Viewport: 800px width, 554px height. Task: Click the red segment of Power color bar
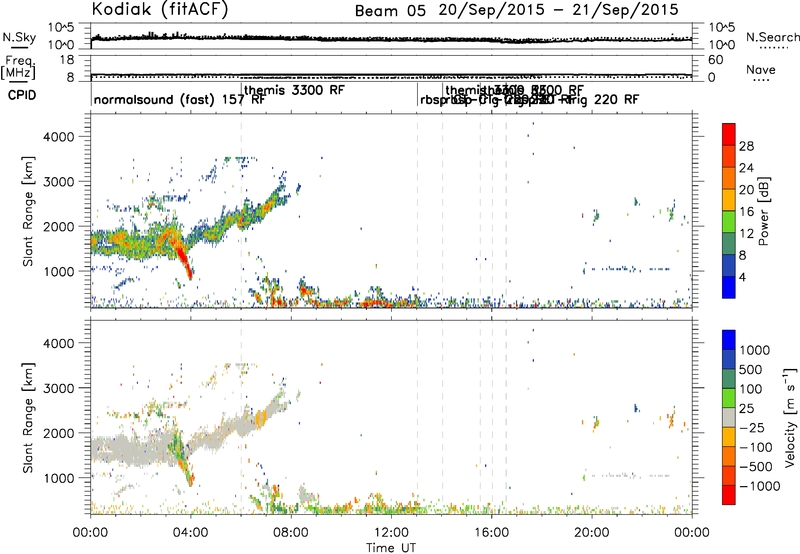pyautogui.click(x=729, y=134)
